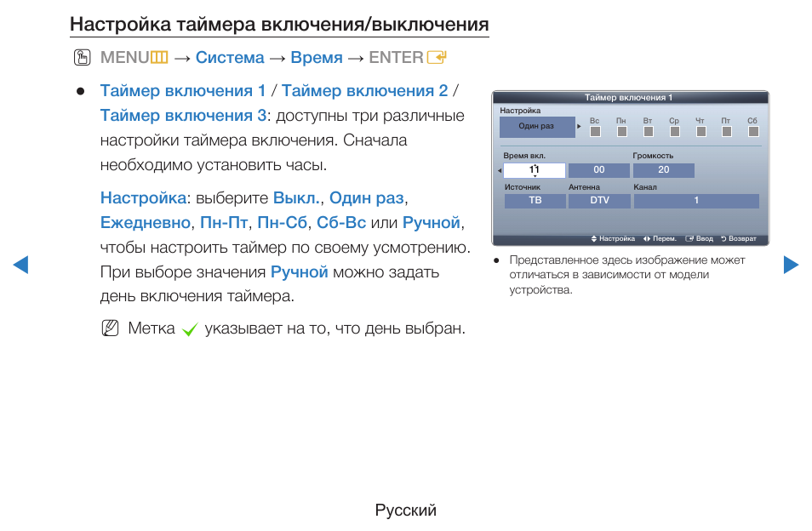Click the up stepper arrow above hours field
The height and width of the screenshot is (531, 812).
point(537,163)
